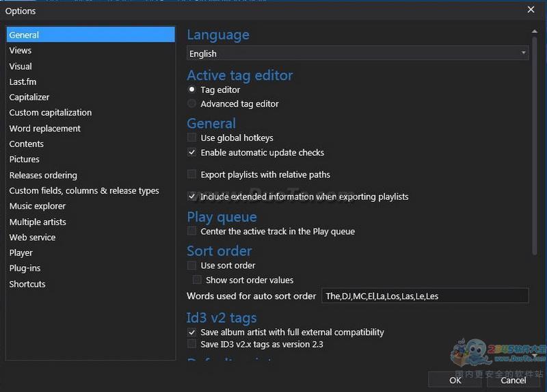
Task: Check Export playlists with relative paths
Action: tap(191, 174)
